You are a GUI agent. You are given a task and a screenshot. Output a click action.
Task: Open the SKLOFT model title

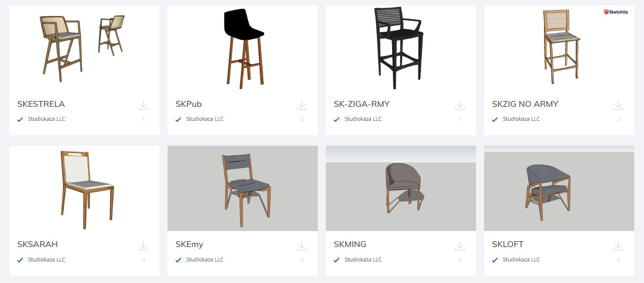(508, 245)
